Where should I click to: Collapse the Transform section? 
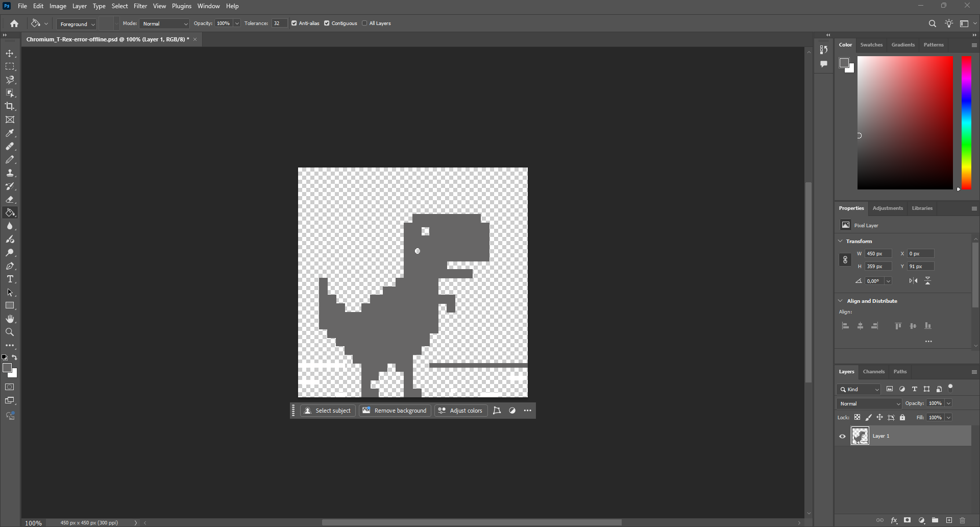click(x=841, y=241)
